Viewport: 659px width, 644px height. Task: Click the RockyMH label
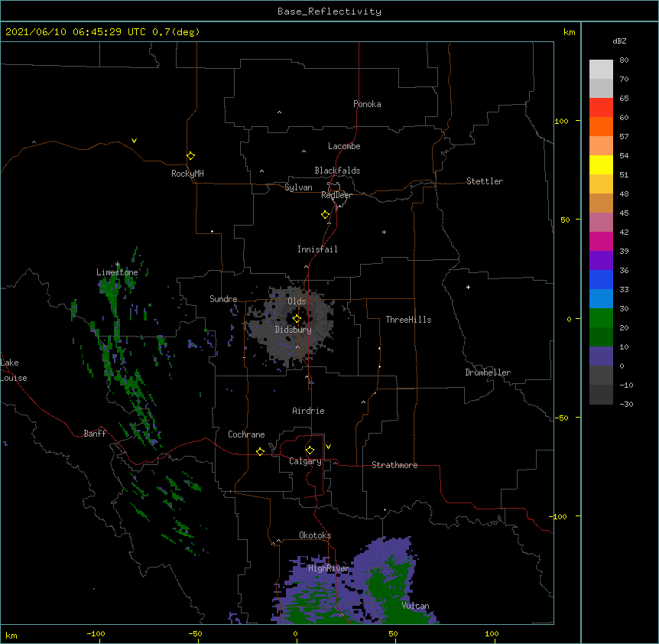coord(187,174)
